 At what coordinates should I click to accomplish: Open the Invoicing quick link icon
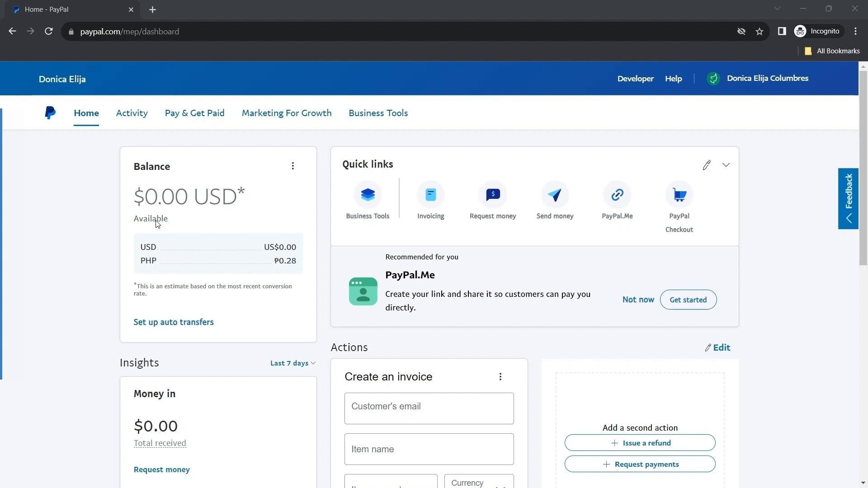pyautogui.click(x=430, y=195)
